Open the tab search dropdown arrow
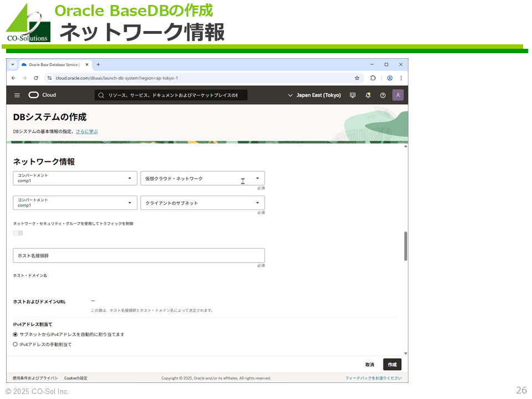 (13, 64)
